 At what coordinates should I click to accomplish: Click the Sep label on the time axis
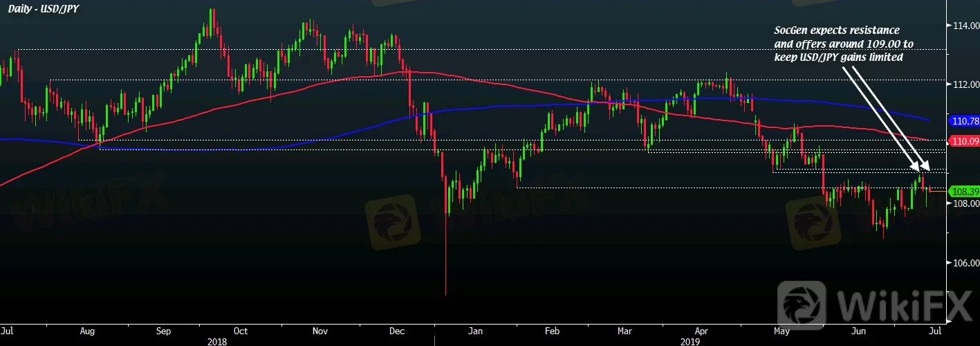[x=164, y=331]
